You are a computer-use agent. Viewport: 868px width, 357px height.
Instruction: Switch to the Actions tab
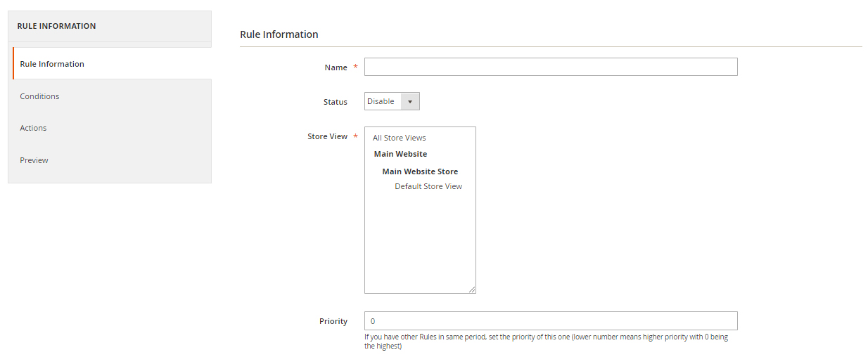33,128
